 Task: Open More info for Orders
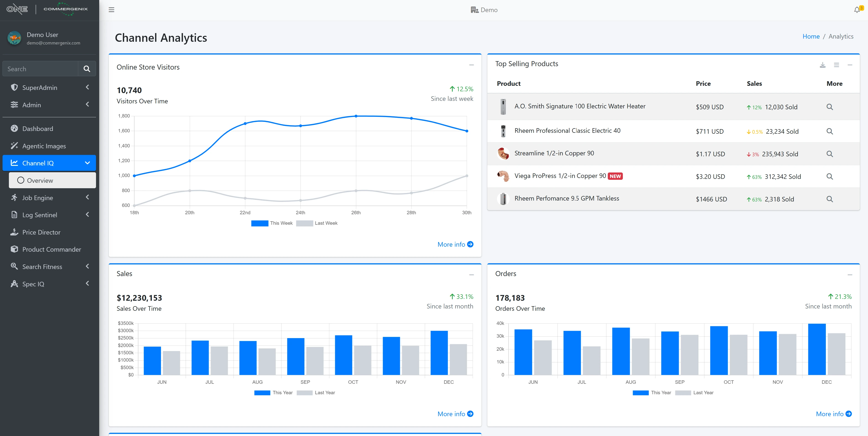tap(834, 414)
